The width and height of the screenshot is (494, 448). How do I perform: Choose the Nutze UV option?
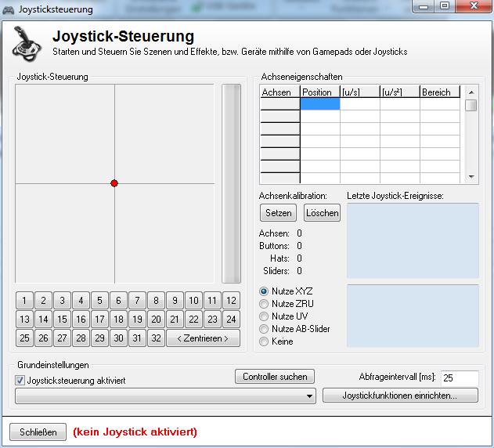coord(264,316)
